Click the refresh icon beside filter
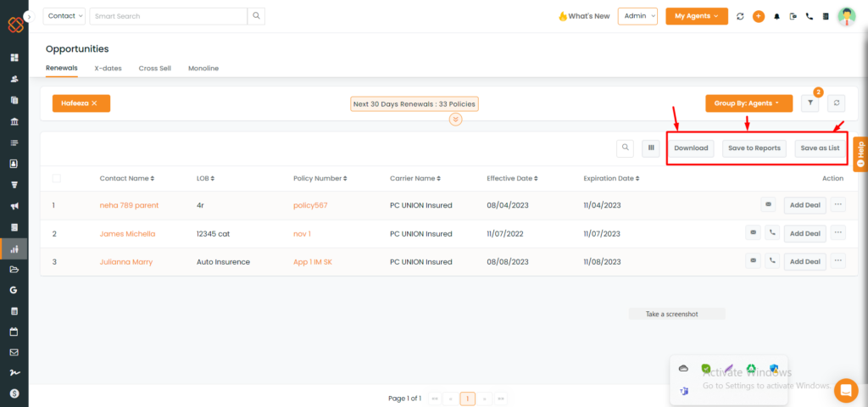 (x=837, y=103)
